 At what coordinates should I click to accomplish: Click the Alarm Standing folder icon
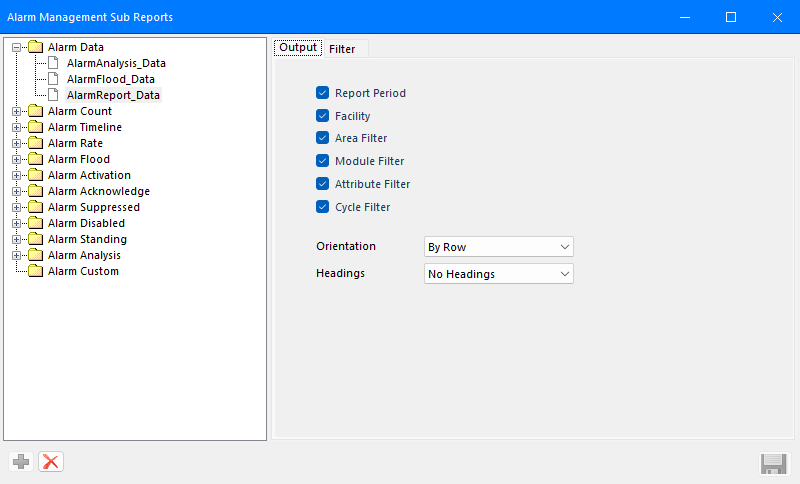pyautogui.click(x=36, y=239)
